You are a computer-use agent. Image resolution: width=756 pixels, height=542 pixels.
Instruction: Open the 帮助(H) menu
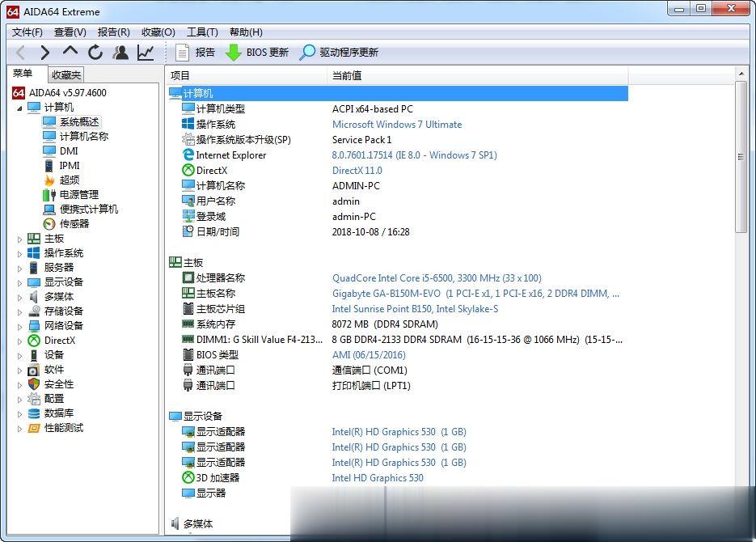click(x=246, y=32)
